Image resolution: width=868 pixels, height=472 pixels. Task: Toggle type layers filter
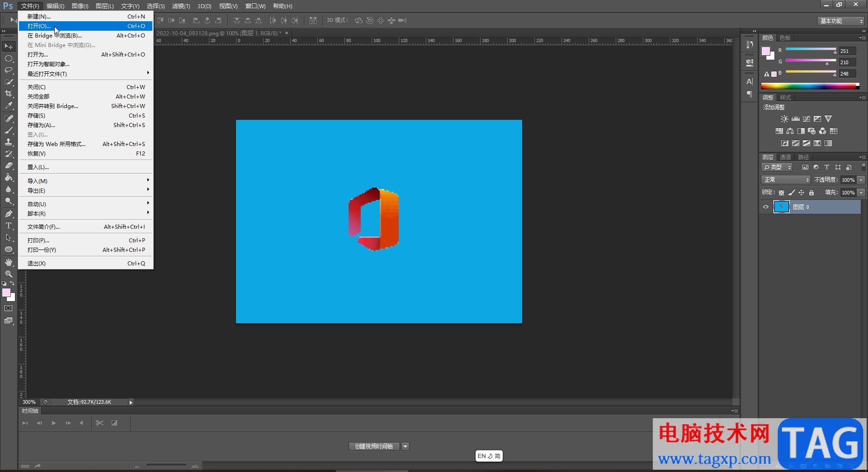pyautogui.click(x=827, y=167)
